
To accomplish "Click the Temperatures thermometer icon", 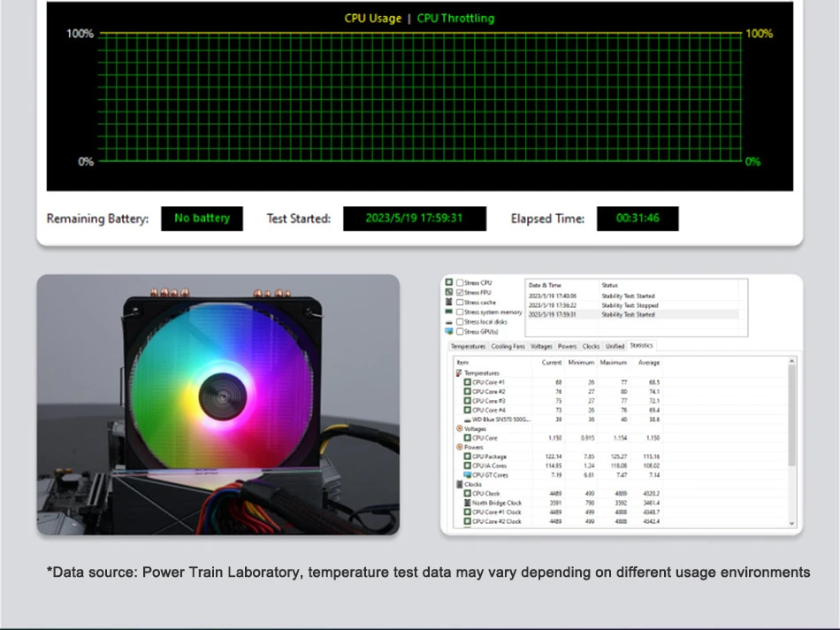I will [459, 373].
